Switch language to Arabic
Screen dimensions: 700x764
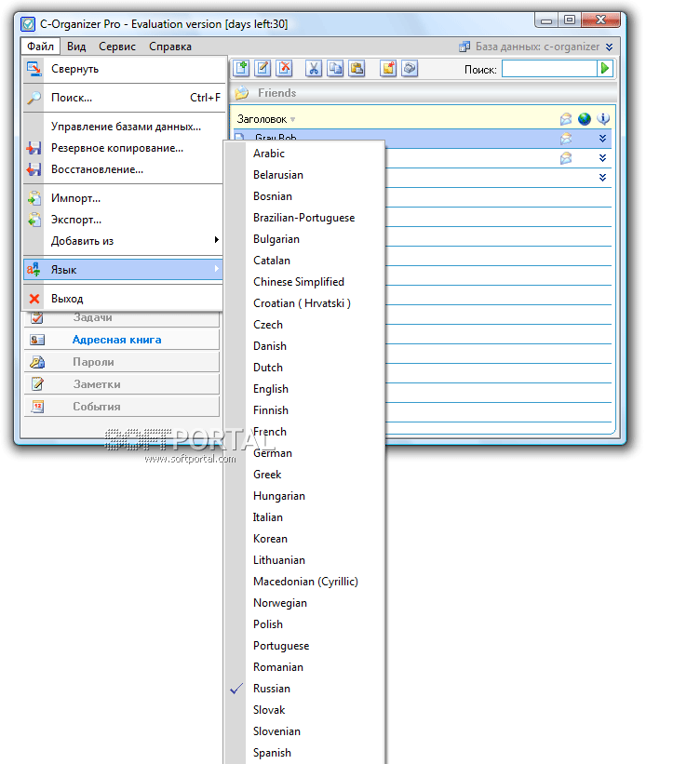[x=304, y=154]
